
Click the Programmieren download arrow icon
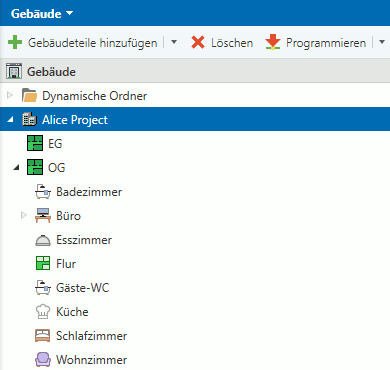273,42
